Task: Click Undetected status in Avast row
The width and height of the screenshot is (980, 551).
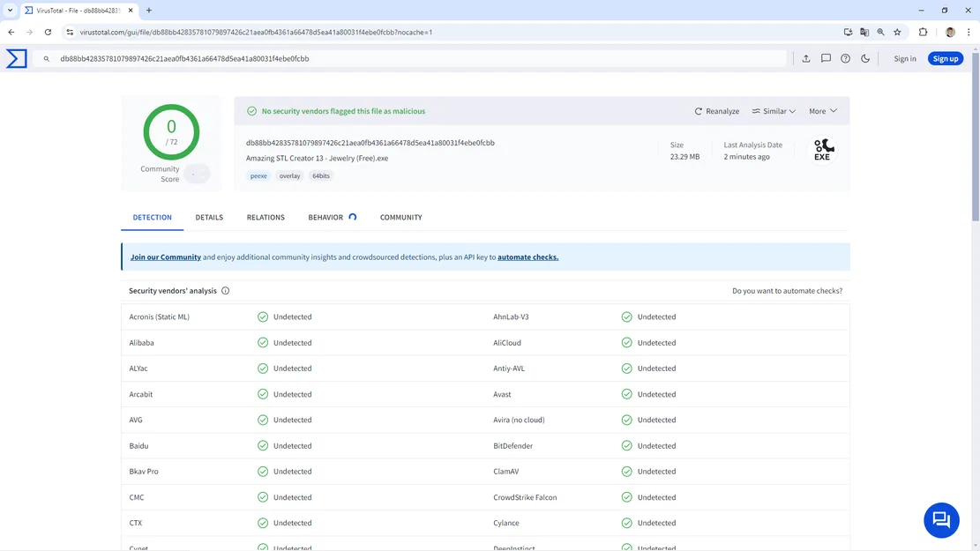Action: pos(656,394)
